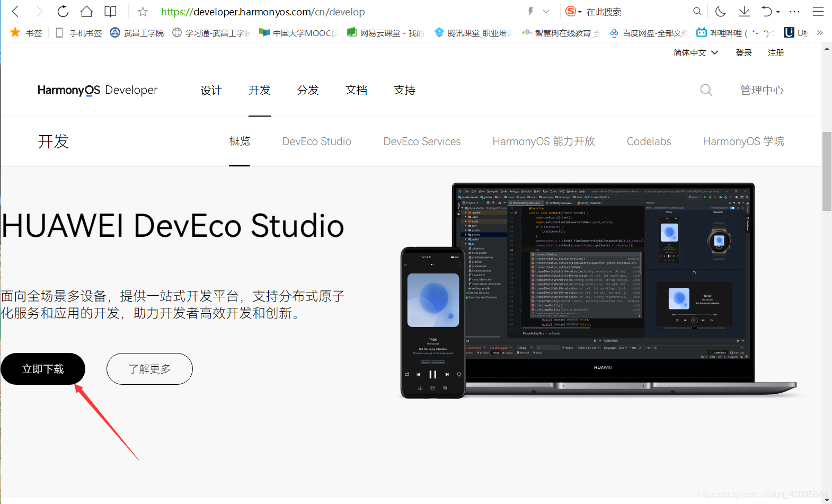Viewport: 832px width, 504px height.
Task: Open the 设计 navigation menu
Action: pyautogui.click(x=211, y=90)
